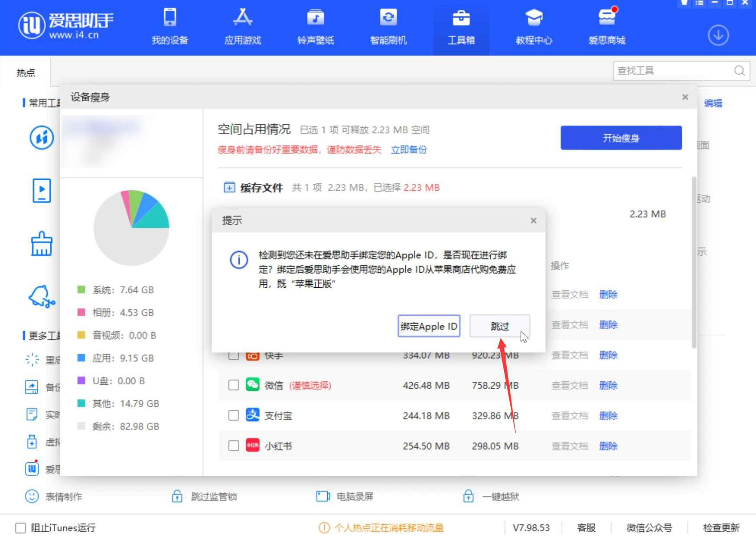
Task: Open 教程中心 section
Action: [x=534, y=28]
